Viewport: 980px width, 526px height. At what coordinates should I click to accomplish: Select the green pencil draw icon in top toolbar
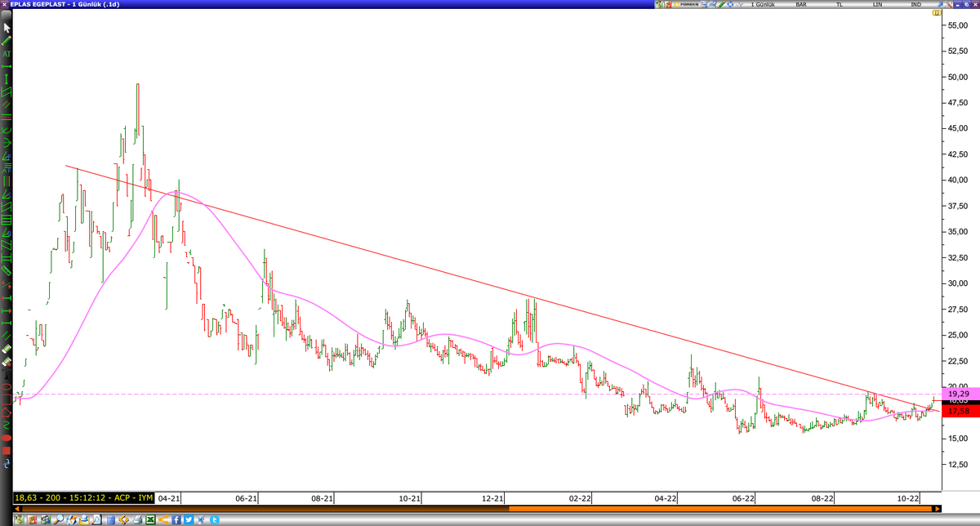click(x=721, y=5)
